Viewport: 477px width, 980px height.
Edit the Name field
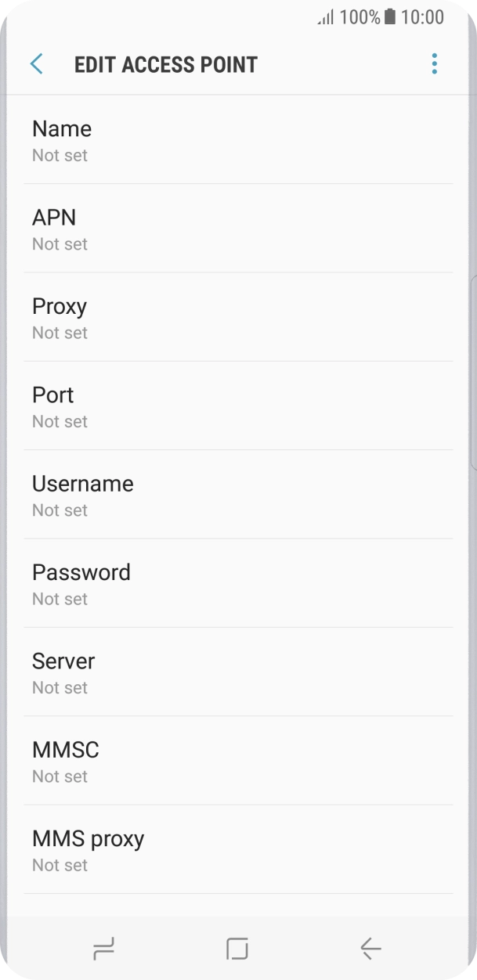pyautogui.click(x=238, y=140)
